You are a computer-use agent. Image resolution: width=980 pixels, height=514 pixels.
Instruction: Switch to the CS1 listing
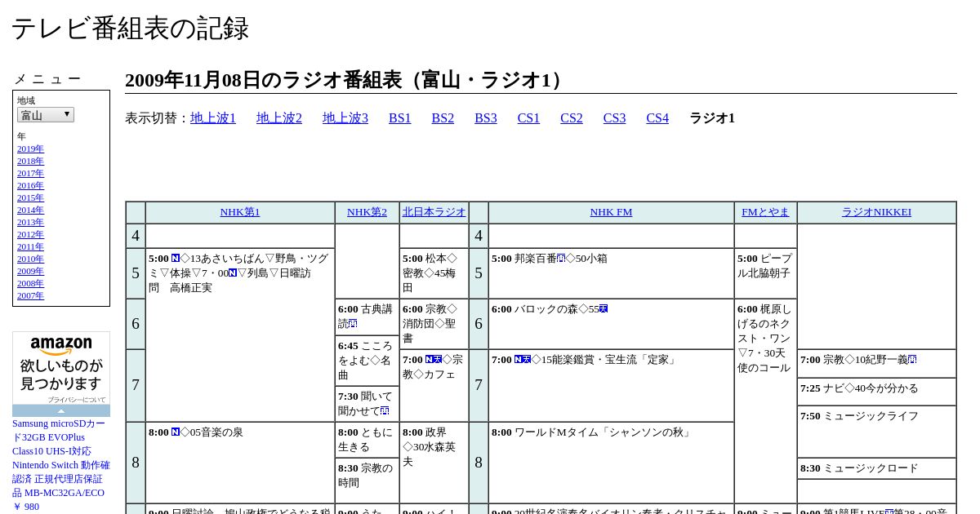tap(528, 118)
